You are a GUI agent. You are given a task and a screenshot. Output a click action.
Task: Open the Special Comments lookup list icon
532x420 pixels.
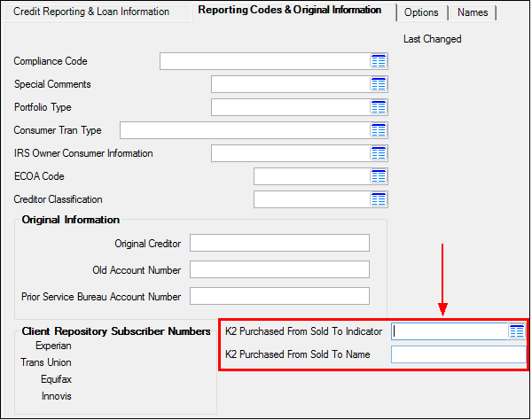379,84
